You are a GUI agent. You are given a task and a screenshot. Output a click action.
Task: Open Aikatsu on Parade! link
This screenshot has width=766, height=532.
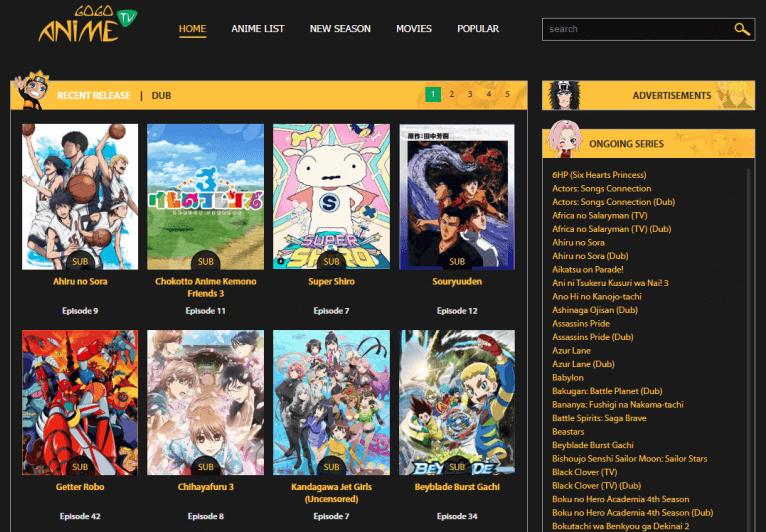click(588, 270)
